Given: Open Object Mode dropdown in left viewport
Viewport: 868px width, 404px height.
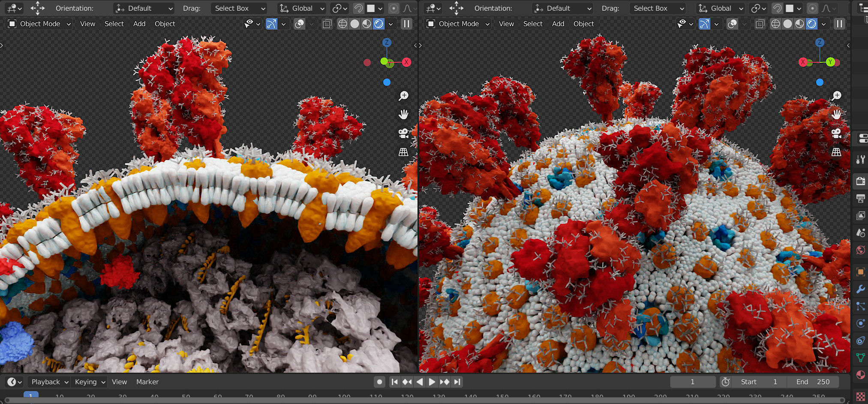Looking at the screenshot, I should [39, 24].
